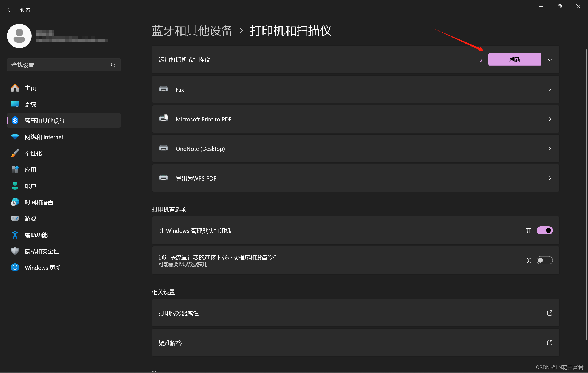Image resolution: width=588 pixels, height=373 pixels.
Task: Open the 疑难解答 external link icon
Action: pos(550,343)
